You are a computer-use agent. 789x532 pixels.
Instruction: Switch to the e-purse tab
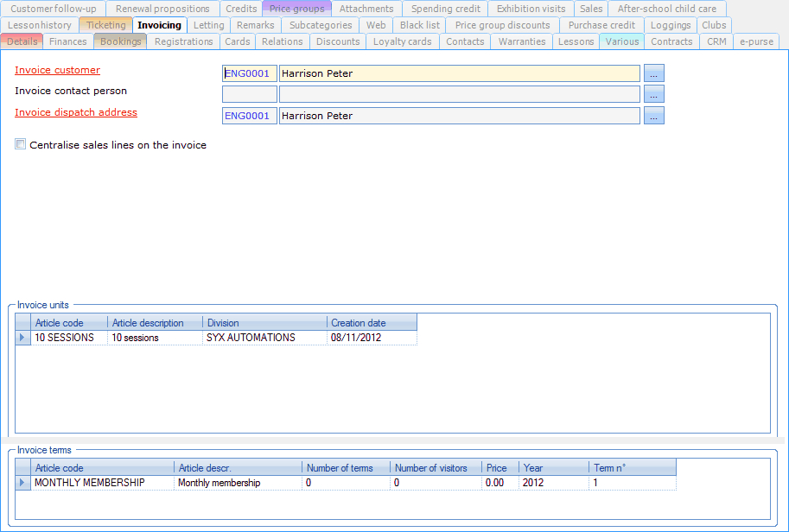pyautogui.click(x=756, y=41)
